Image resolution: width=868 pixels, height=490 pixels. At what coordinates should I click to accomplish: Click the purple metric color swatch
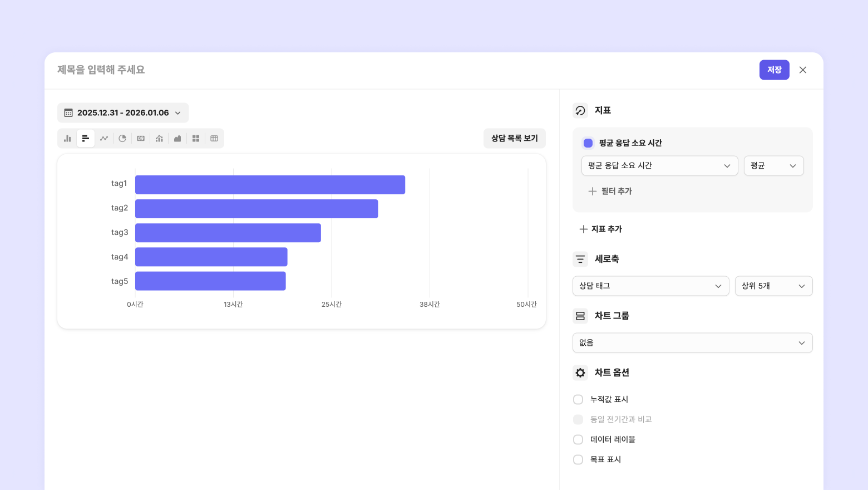pyautogui.click(x=588, y=143)
